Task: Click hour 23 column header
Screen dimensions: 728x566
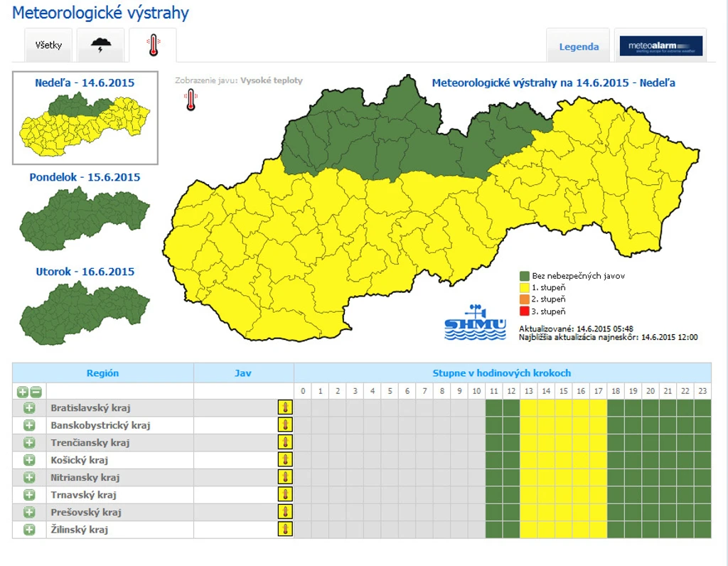Action: (702, 391)
